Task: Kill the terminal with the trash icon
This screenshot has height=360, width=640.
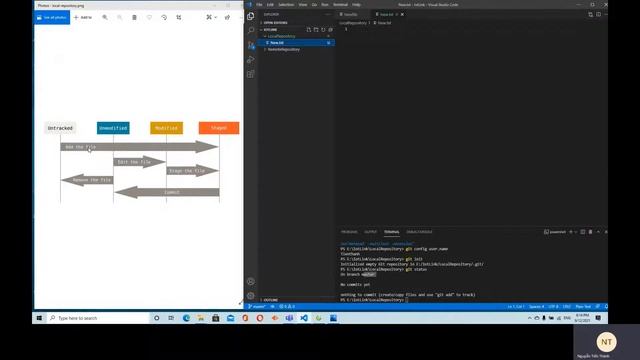Action: coord(590,232)
